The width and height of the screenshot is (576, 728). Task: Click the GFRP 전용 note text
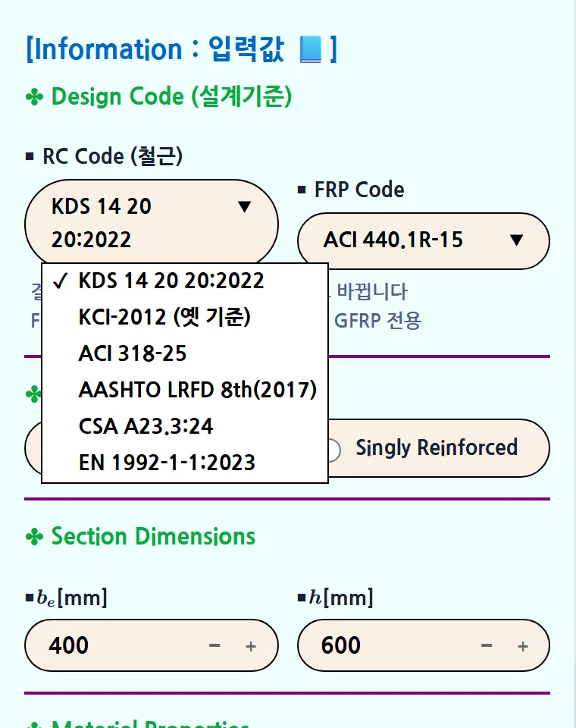pos(377,320)
